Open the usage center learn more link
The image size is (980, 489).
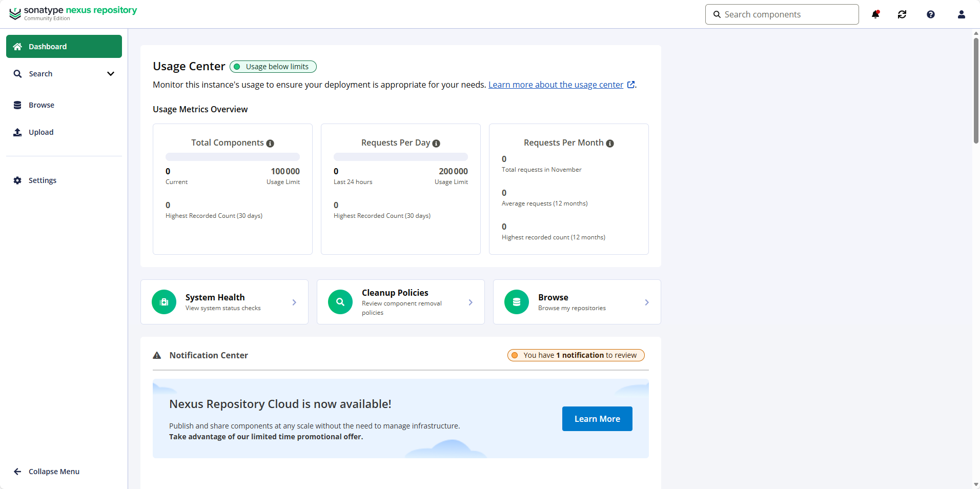tap(556, 85)
